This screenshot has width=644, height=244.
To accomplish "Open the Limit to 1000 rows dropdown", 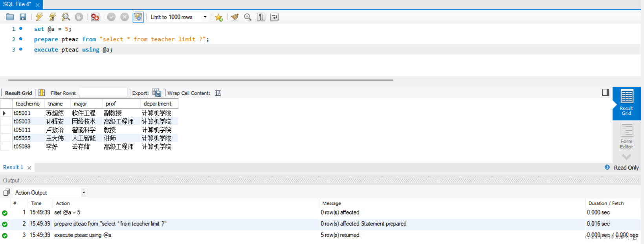I will click(179, 17).
